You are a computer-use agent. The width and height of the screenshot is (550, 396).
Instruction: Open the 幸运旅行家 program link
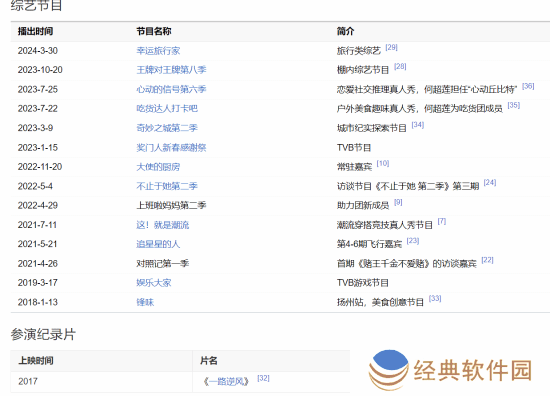tap(158, 51)
